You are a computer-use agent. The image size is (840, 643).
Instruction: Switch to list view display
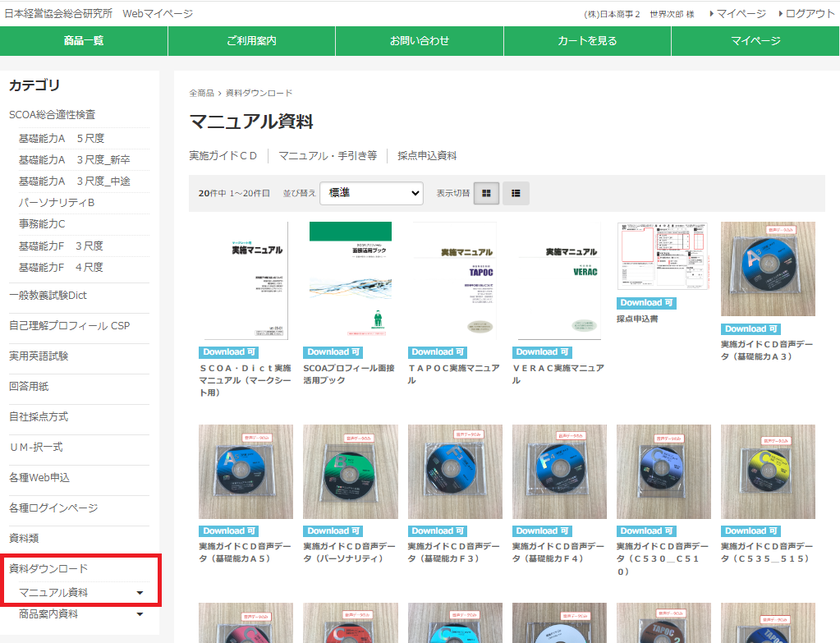point(516,194)
